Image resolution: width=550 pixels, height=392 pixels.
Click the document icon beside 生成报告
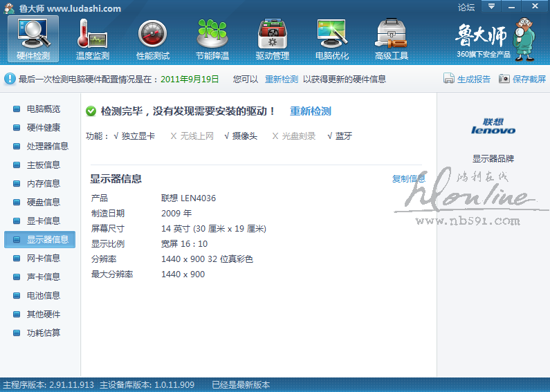448,79
